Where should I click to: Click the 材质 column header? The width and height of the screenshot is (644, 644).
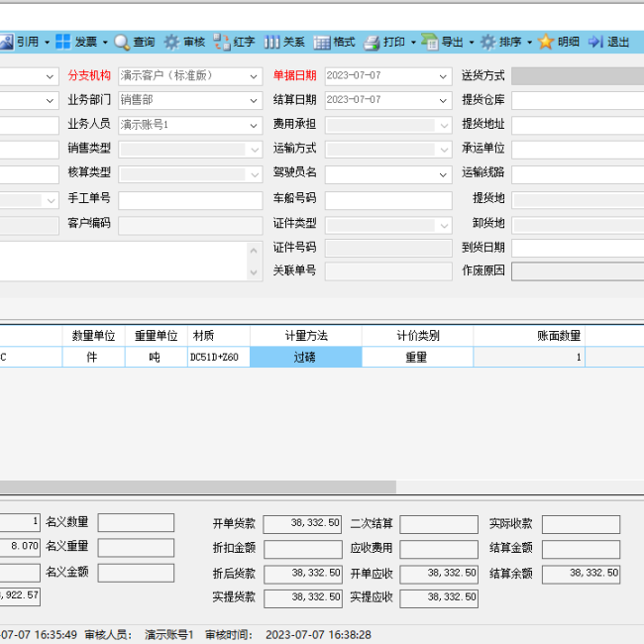(219, 336)
